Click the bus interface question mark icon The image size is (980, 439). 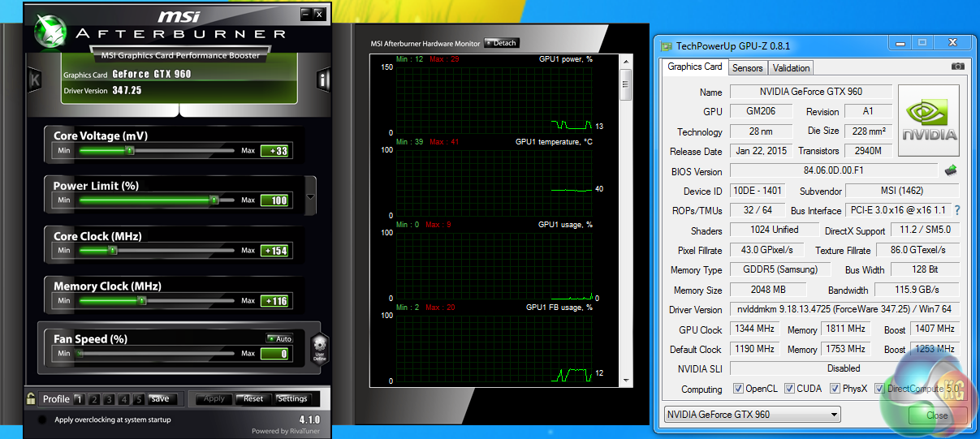tap(956, 210)
